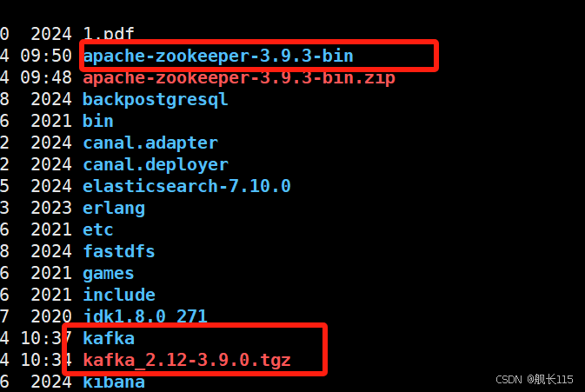Viewport: 585px width, 392px height.
Task: Select the kafka_2.12-3.9.0.tgz archive name
Action: 187,361
